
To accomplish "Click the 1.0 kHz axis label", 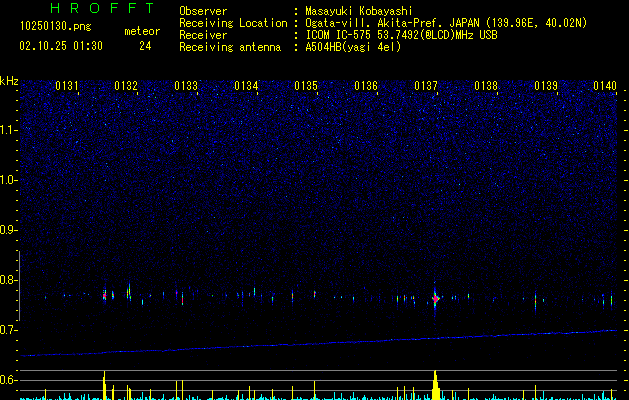I will click(x=9, y=180).
